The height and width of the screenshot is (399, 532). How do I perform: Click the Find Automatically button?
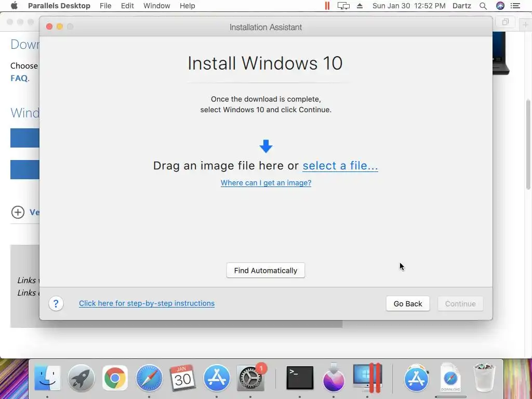pyautogui.click(x=265, y=270)
